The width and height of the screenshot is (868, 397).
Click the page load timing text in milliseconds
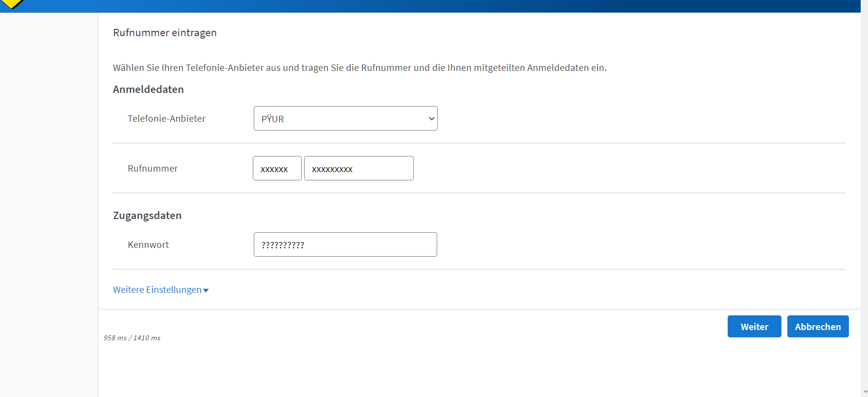pos(132,338)
